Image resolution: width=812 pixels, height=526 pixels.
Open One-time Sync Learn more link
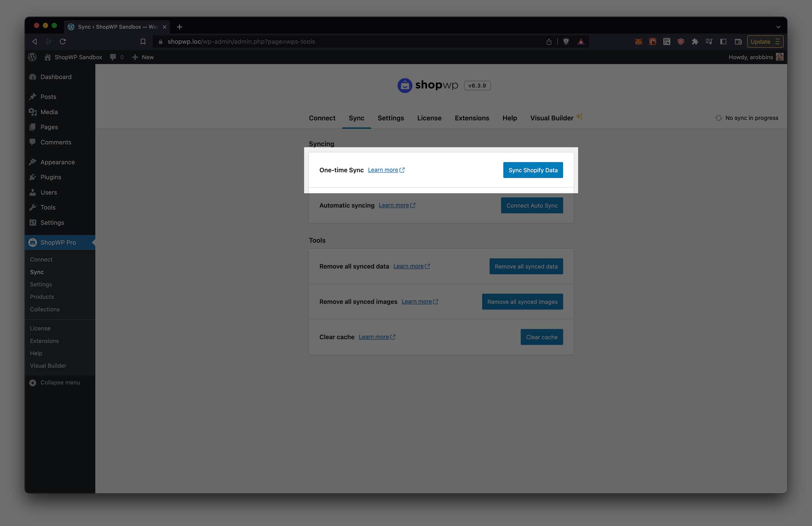point(386,170)
